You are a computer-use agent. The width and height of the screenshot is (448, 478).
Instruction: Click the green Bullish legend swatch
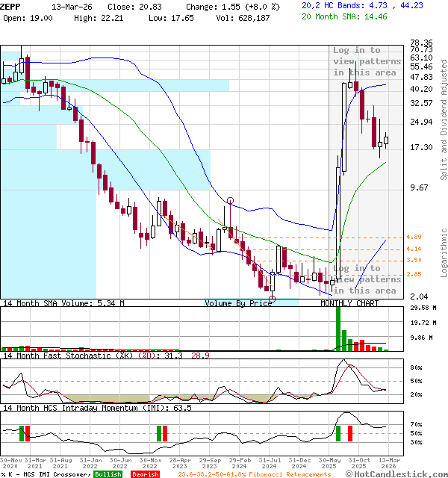108,474
